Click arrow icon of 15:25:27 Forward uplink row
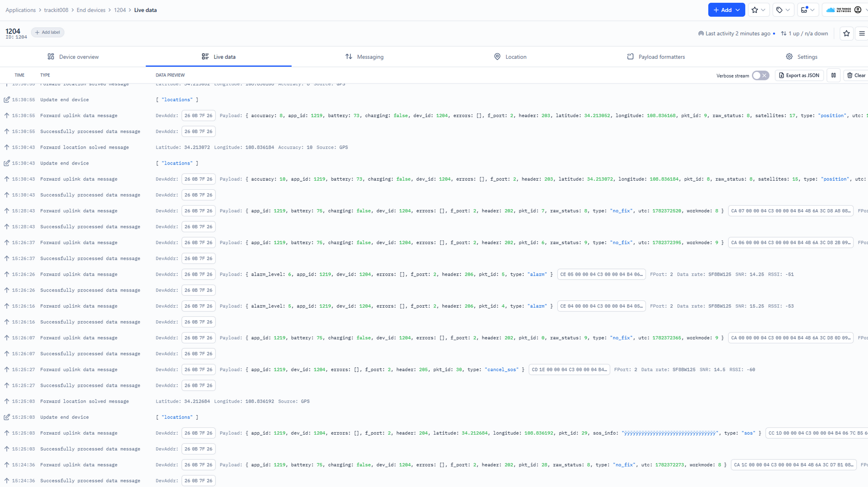Viewport: 868px width, 487px height. point(7,370)
